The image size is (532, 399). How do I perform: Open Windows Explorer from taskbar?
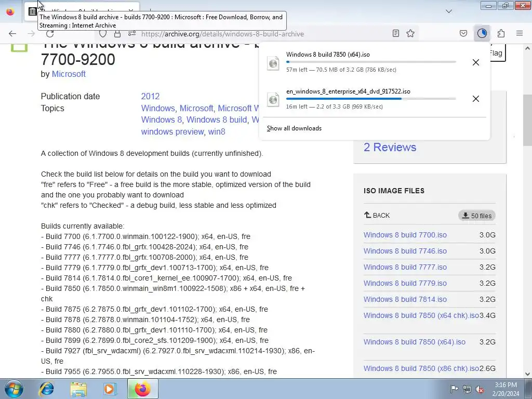pyautogui.click(x=78, y=389)
